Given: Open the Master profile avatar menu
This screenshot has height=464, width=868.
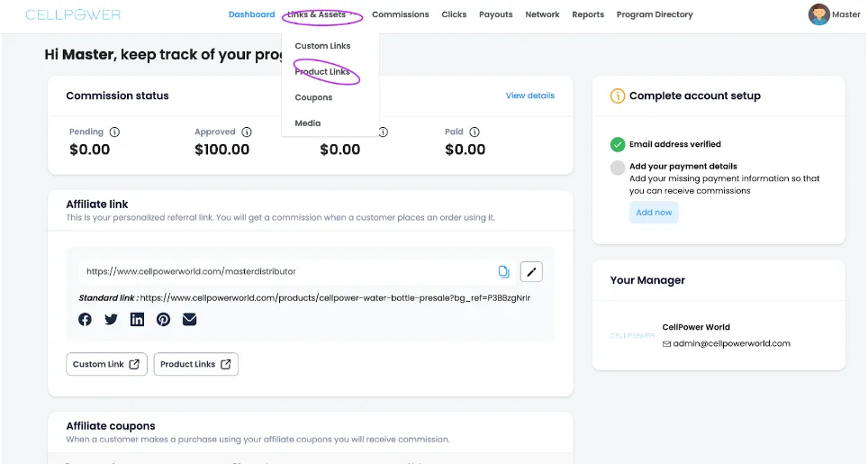Looking at the screenshot, I should (x=818, y=14).
